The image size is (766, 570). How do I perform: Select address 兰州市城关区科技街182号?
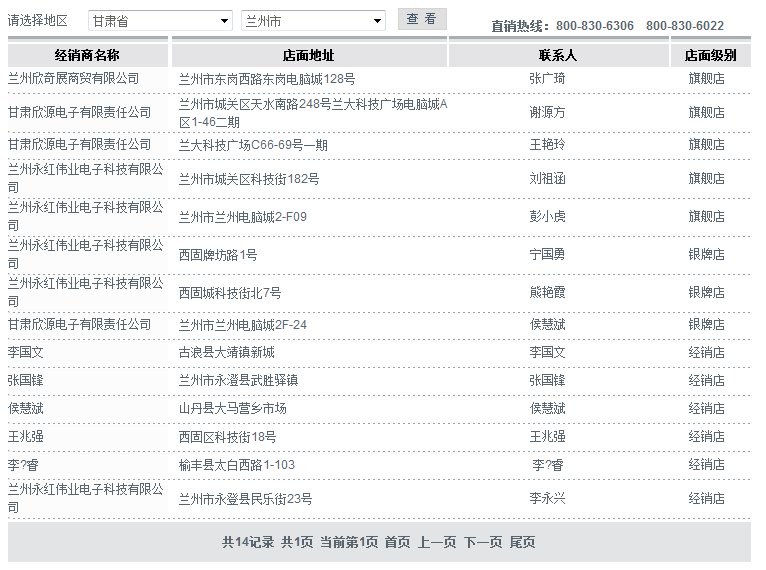pos(249,179)
